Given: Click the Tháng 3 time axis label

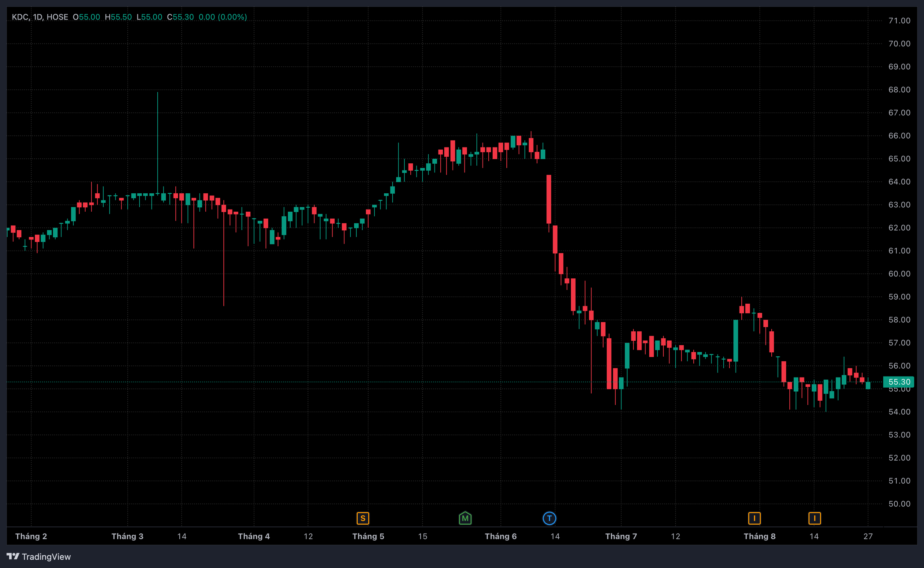Looking at the screenshot, I should [127, 536].
